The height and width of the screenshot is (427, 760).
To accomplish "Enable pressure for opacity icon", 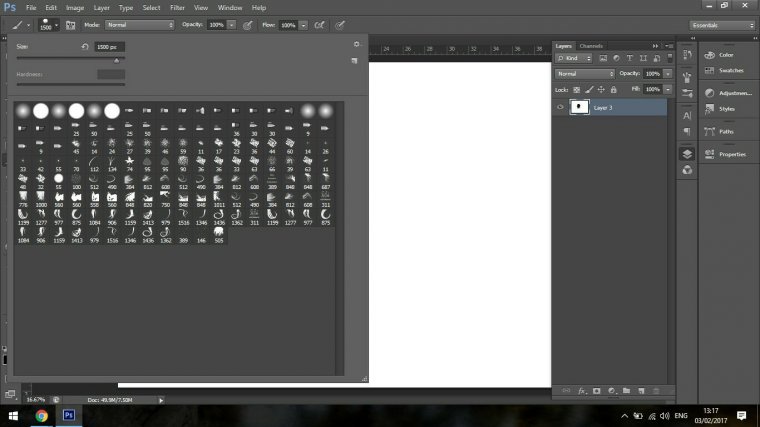I will (248, 25).
